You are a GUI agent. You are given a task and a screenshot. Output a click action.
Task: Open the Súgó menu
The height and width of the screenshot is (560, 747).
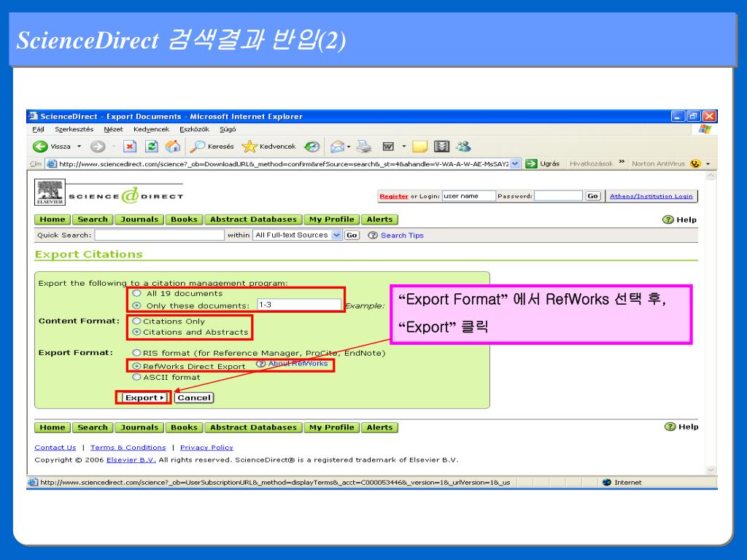pos(228,130)
